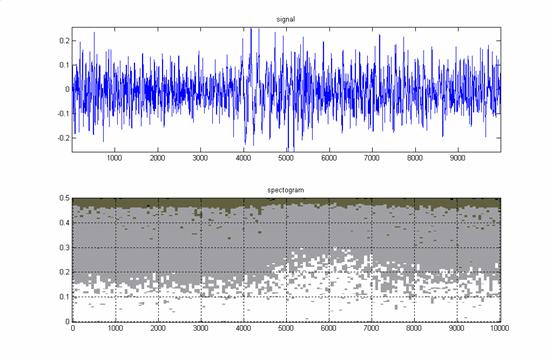Viewport: 553px width, 362px height.
Task: Click the 9000 x-axis label under signal plot
Action: pos(457,158)
